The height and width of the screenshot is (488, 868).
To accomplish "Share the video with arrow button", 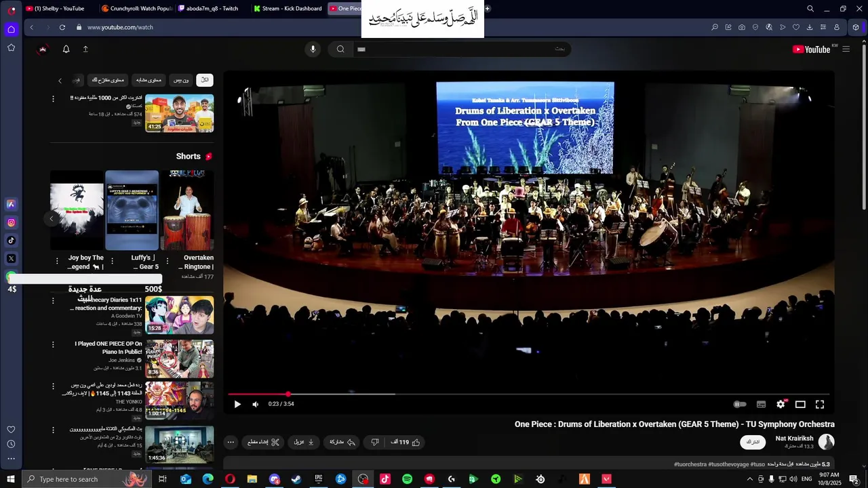I will coord(342,442).
